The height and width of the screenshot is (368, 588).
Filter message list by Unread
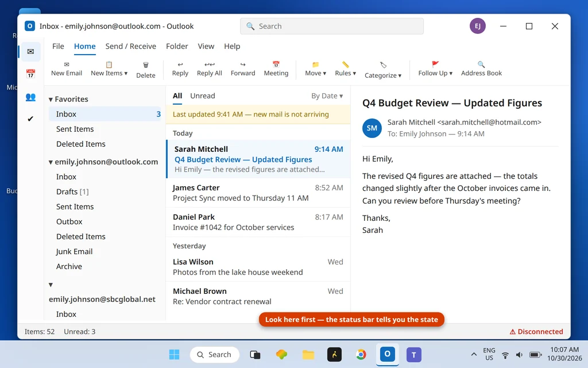tap(203, 96)
